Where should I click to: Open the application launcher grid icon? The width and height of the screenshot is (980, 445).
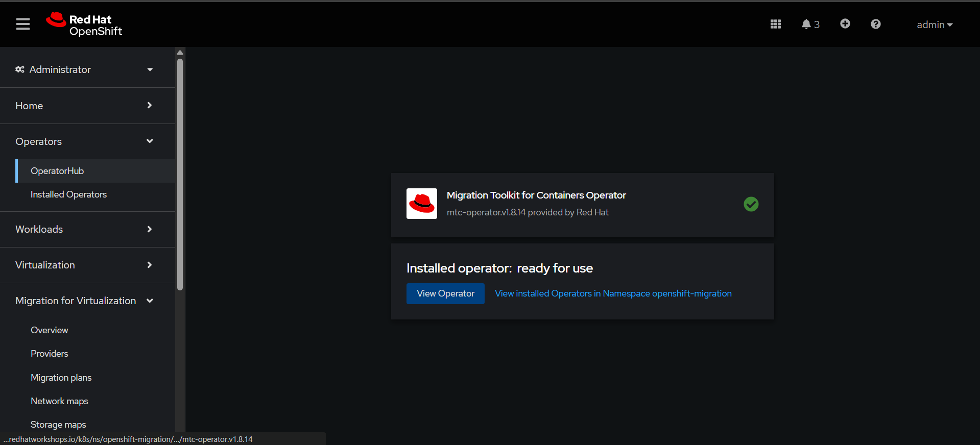click(775, 24)
